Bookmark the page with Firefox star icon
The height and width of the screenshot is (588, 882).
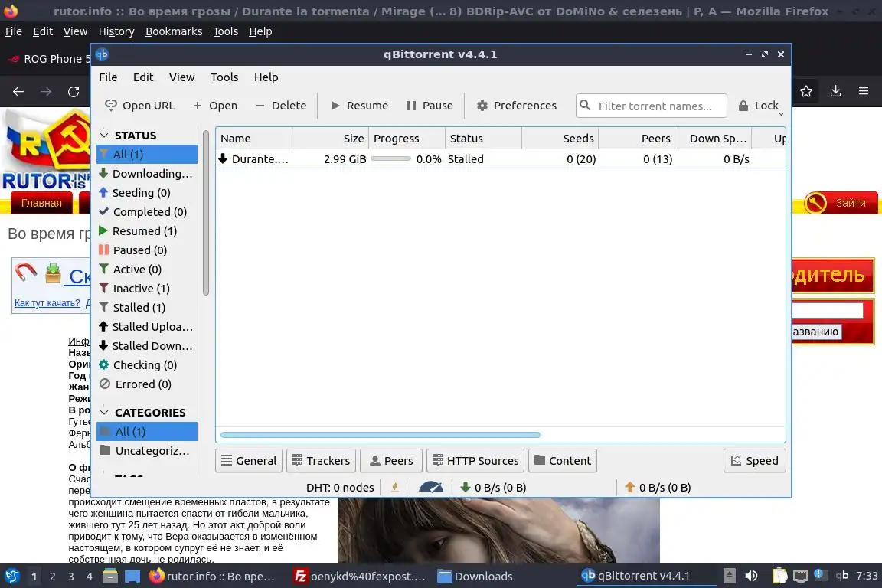coord(806,91)
